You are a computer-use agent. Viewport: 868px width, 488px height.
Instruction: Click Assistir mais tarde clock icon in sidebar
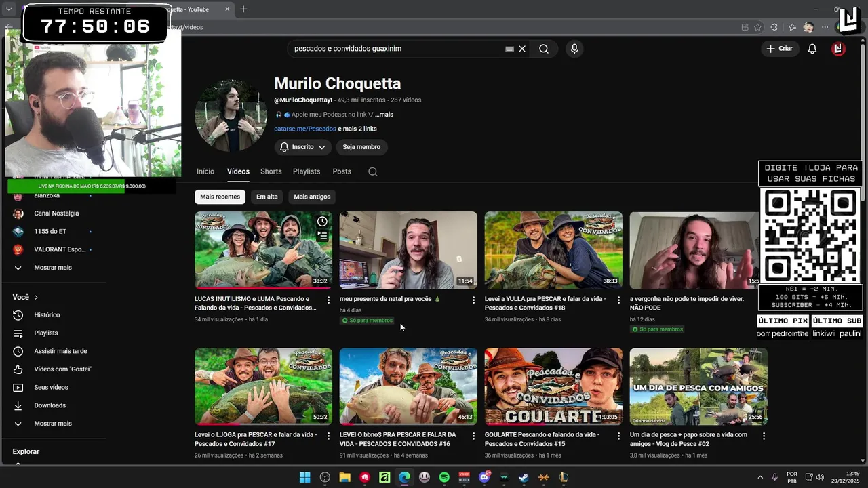pyautogui.click(x=18, y=351)
